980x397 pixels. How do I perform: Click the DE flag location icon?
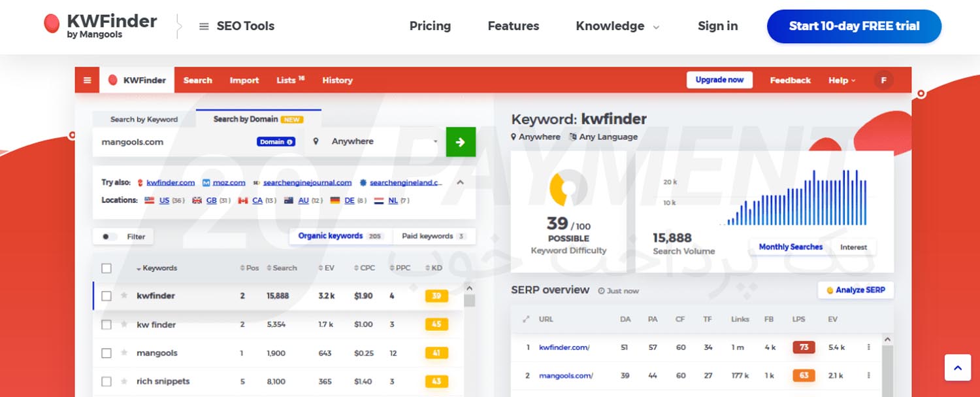[335, 200]
